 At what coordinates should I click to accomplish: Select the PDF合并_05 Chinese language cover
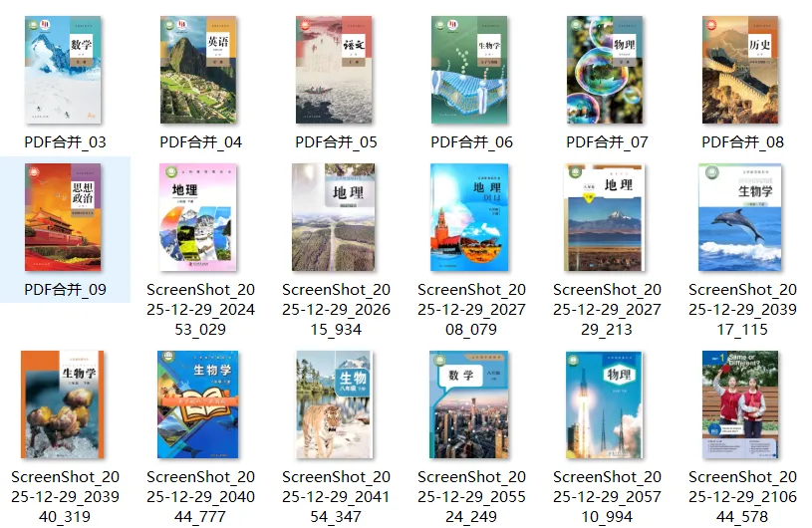click(334, 70)
